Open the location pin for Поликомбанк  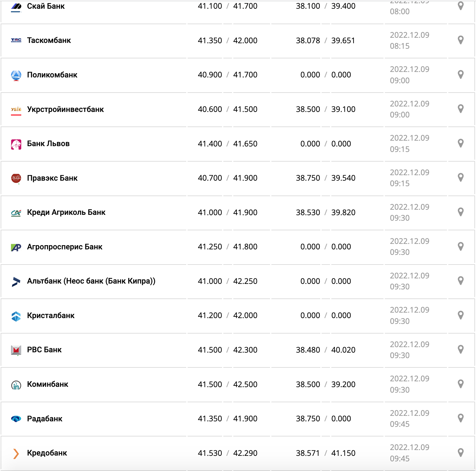click(x=461, y=75)
